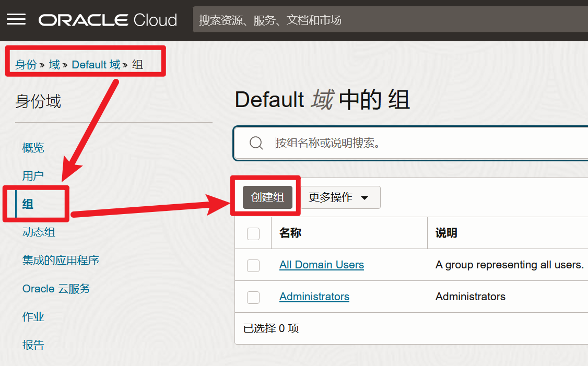The width and height of the screenshot is (588, 366).
Task: Select 组 in the sidebar
Action: coord(28,204)
